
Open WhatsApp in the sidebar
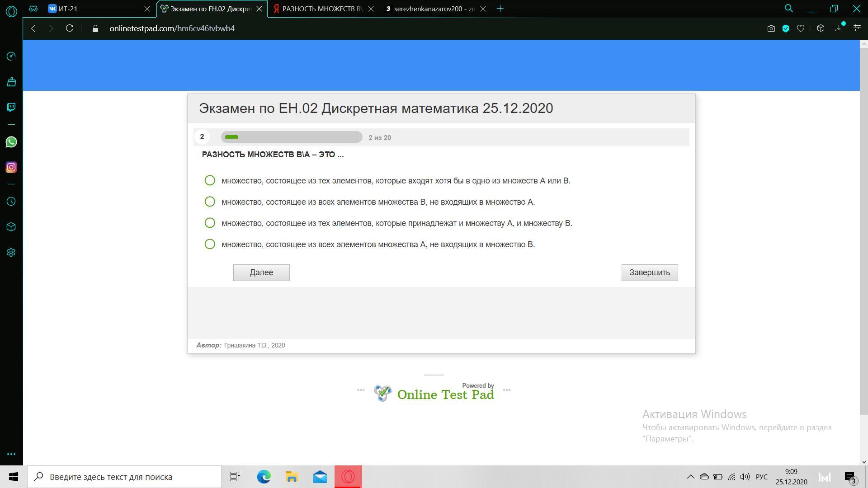(11, 142)
